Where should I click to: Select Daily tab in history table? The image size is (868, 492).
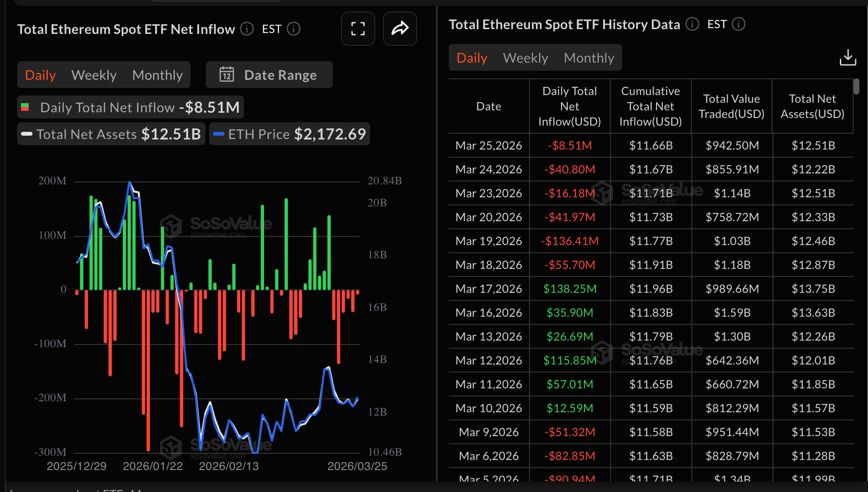point(472,58)
